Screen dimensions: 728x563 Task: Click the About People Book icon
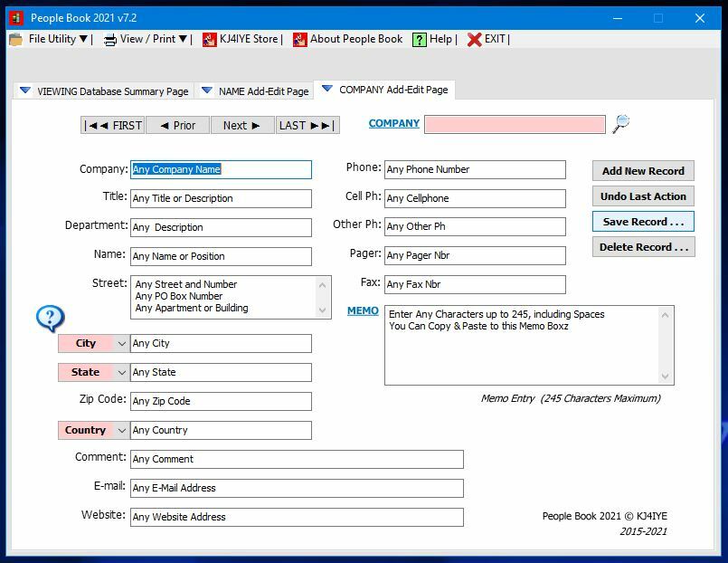(300, 40)
